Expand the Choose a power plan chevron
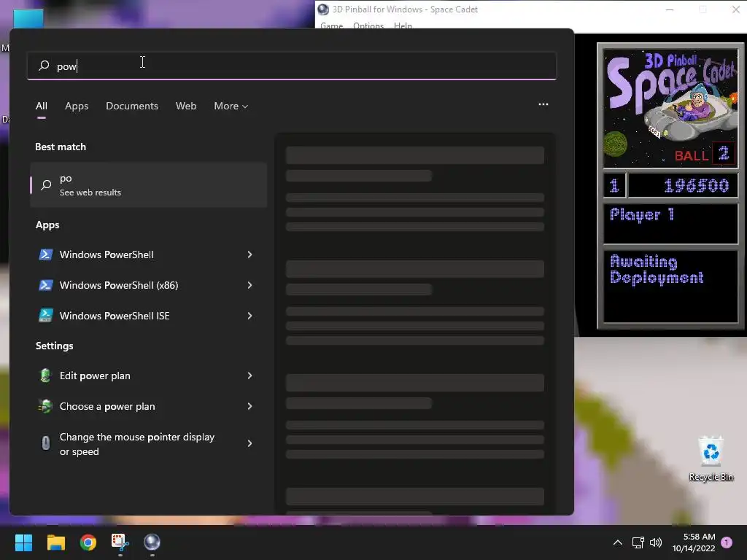 pos(249,405)
